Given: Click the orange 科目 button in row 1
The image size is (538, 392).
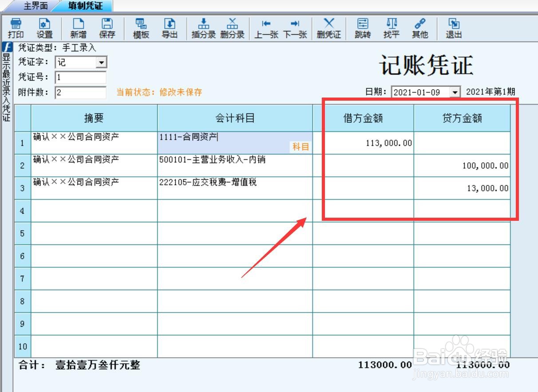Looking at the screenshot, I should point(301,147).
